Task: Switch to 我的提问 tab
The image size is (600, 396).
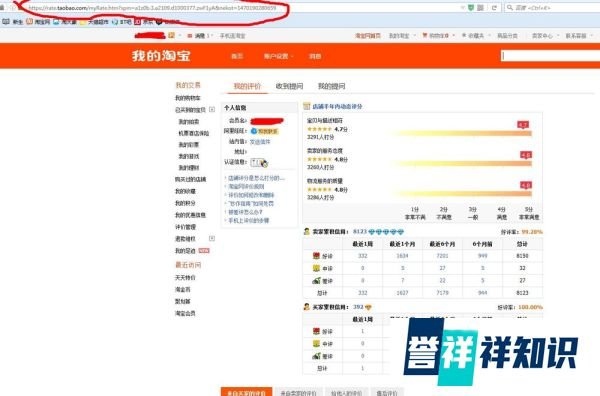Action: [331, 86]
